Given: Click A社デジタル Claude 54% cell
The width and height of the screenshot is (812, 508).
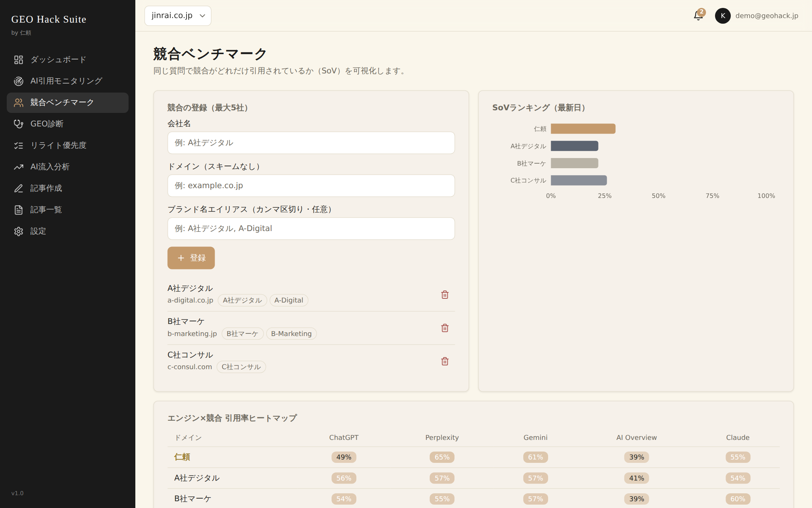Looking at the screenshot, I should click(738, 478).
